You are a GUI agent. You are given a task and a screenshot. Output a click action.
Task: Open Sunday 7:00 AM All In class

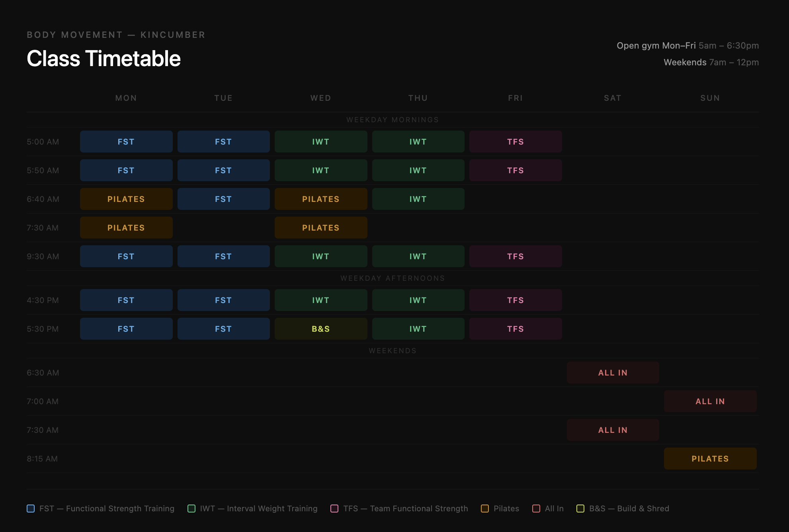710,401
